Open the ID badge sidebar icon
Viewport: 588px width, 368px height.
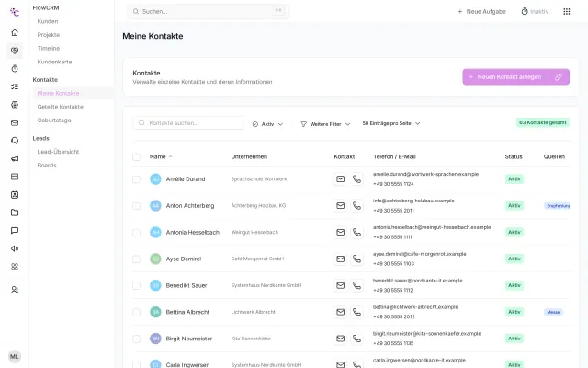coord(15,195)
